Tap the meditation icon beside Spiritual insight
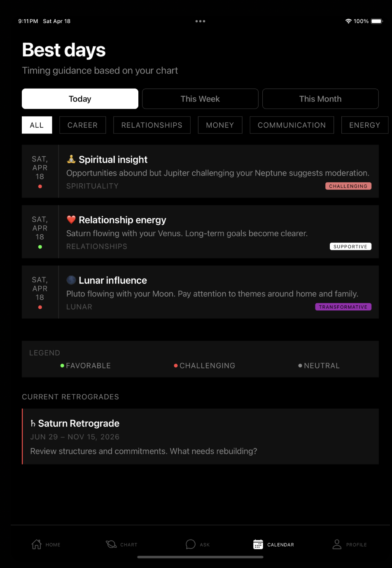The image size is (392, 568). (71, 159)
